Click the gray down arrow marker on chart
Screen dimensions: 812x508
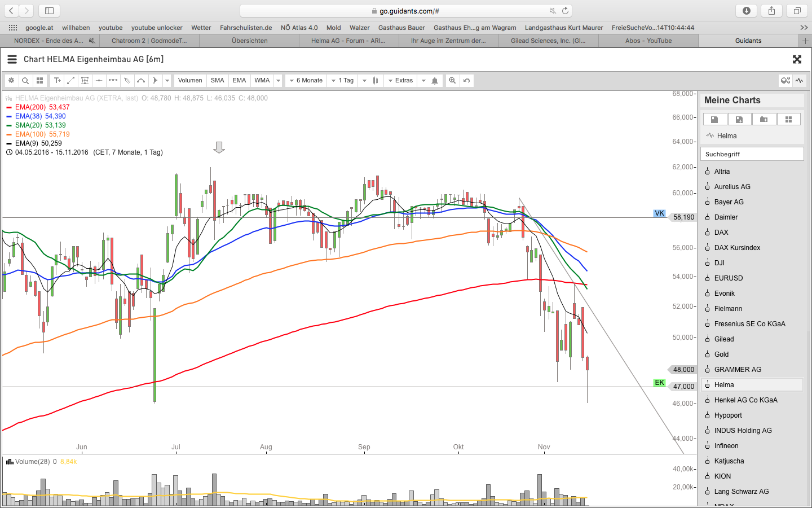219,147
